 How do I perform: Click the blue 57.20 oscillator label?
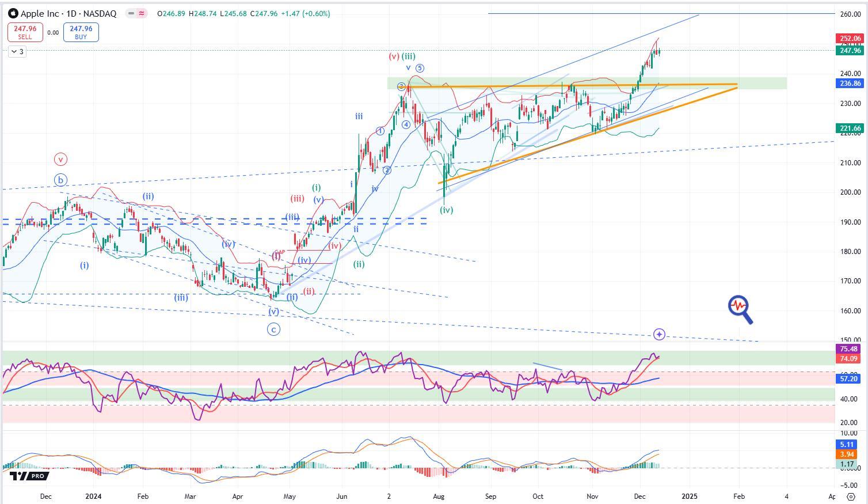[848, 378]
